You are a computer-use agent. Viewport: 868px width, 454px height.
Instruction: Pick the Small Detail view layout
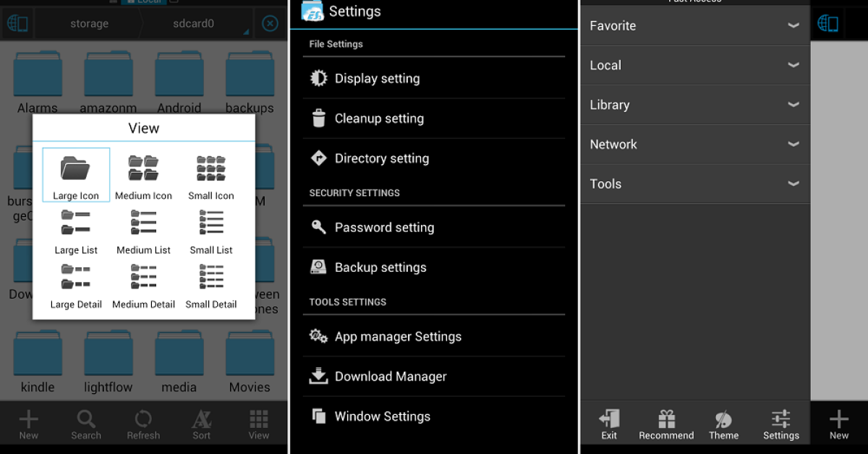211,284
